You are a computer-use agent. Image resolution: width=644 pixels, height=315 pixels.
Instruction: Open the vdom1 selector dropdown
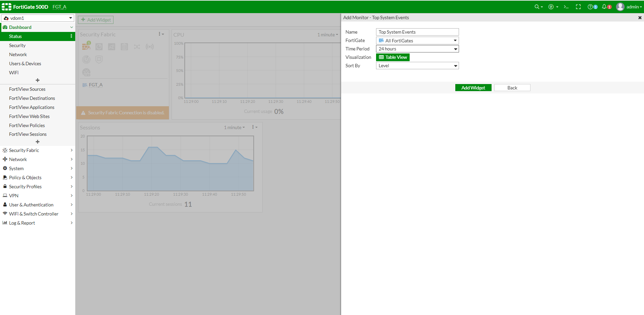click(x=38, y=18)
